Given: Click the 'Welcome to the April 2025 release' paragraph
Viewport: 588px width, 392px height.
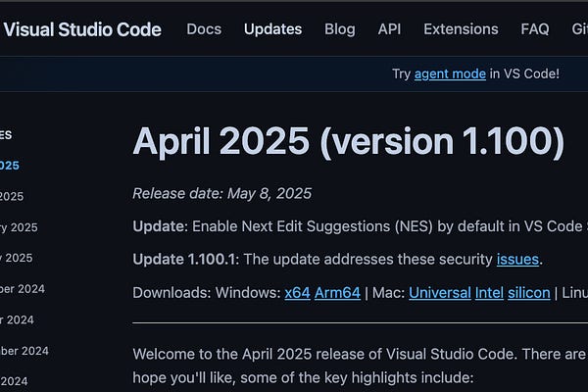Looking at the screenshot, I should (361, 366).
